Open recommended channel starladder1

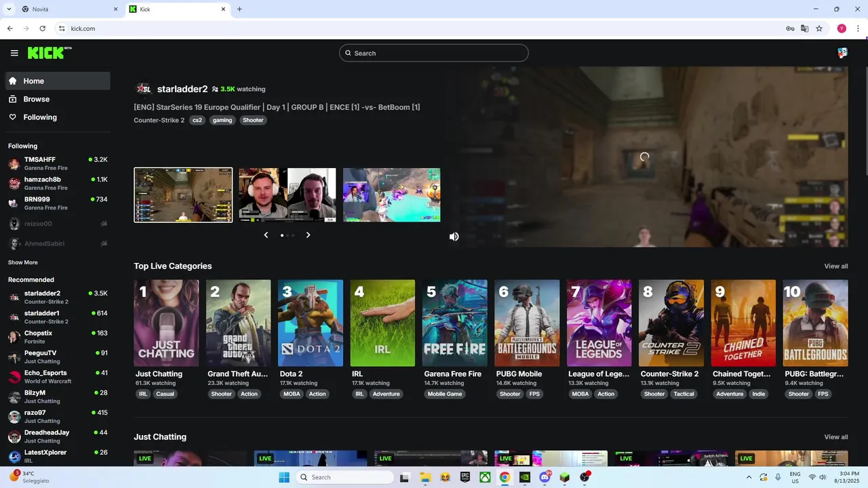[58, 317]
